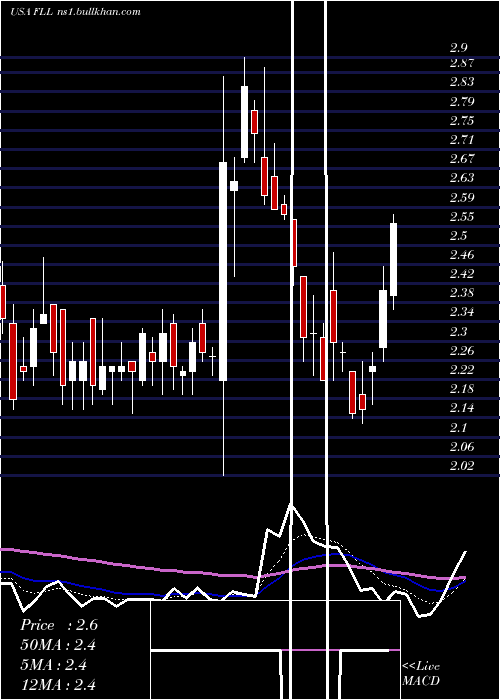Click the 2.46 price axis label

coord(462,255)
